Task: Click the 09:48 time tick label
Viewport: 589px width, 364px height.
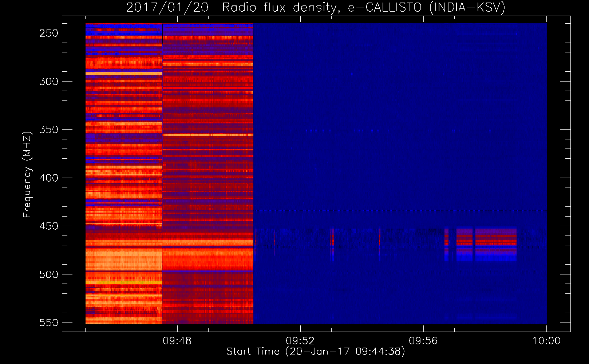Action: pyautogui.click(x=177, y=341)
